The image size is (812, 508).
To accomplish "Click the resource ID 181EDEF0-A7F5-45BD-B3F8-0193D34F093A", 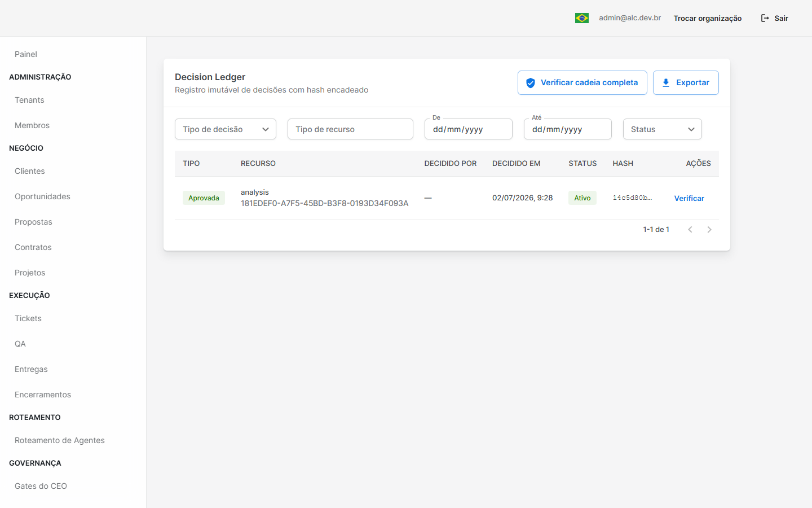I will (x=325, y=203).
